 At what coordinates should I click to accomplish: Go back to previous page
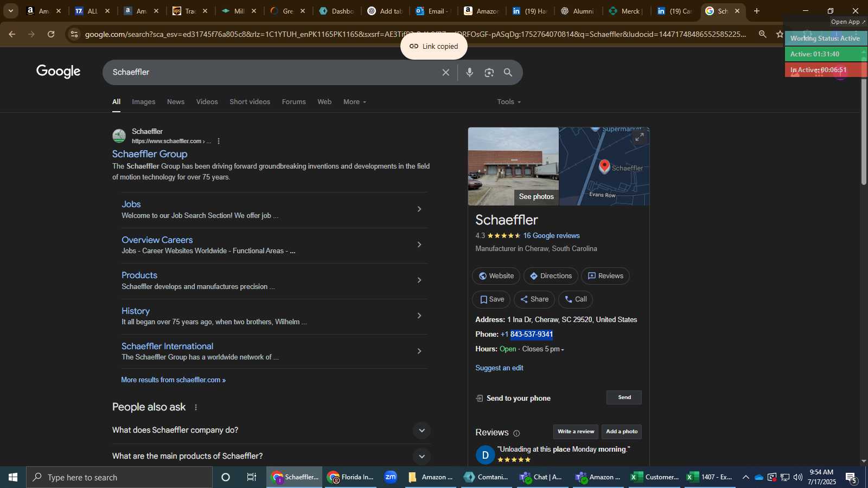12,34
